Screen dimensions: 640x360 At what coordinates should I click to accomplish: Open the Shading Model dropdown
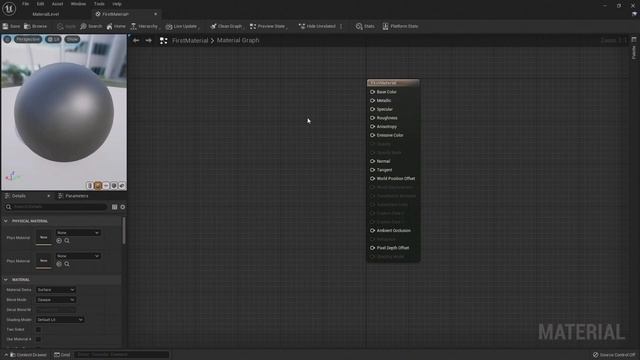[60, 320]
